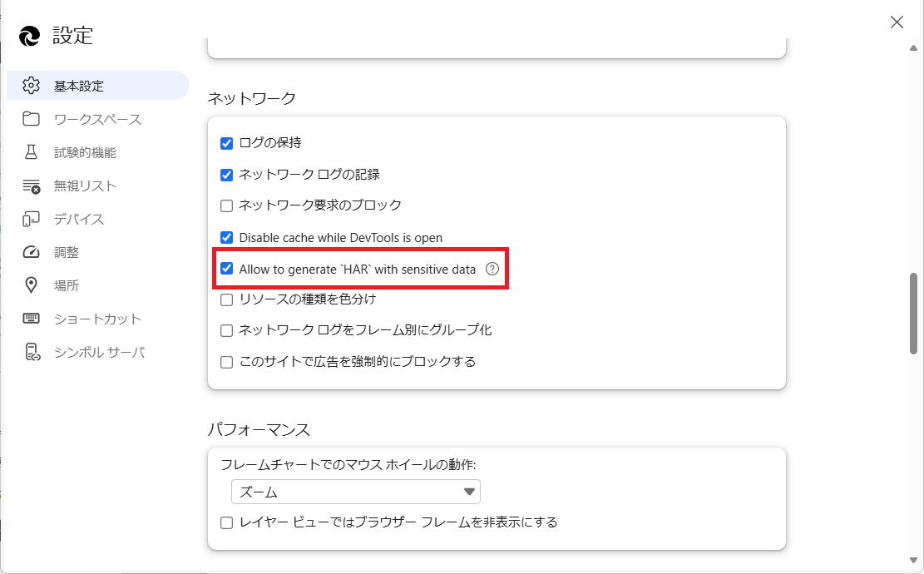Click the flask icon for 試験的機能
The image size is (924, 574).
(32, 152)
